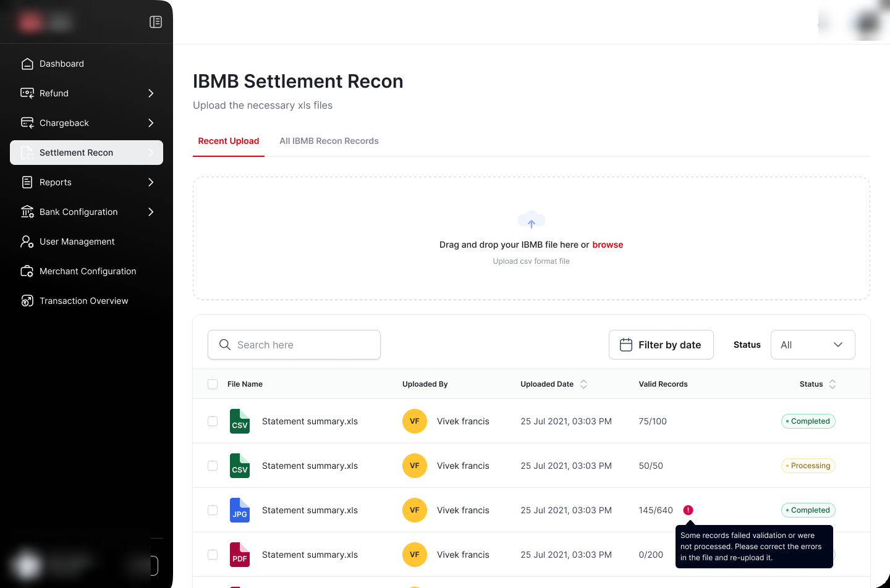The width and height of the screenshot is (890, 588).
Task: Check the box for the 0/200 row
Action: pyautogui.click(x=213, y=555)
